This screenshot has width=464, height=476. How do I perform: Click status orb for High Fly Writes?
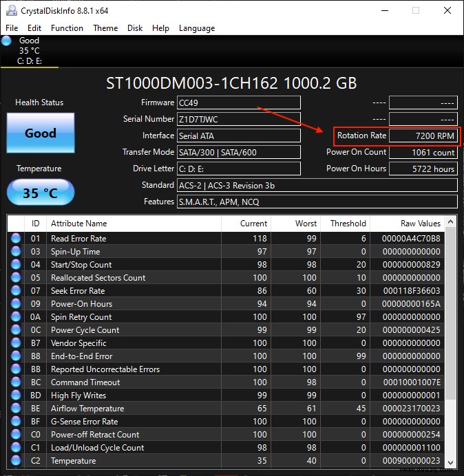coord(16,395)
